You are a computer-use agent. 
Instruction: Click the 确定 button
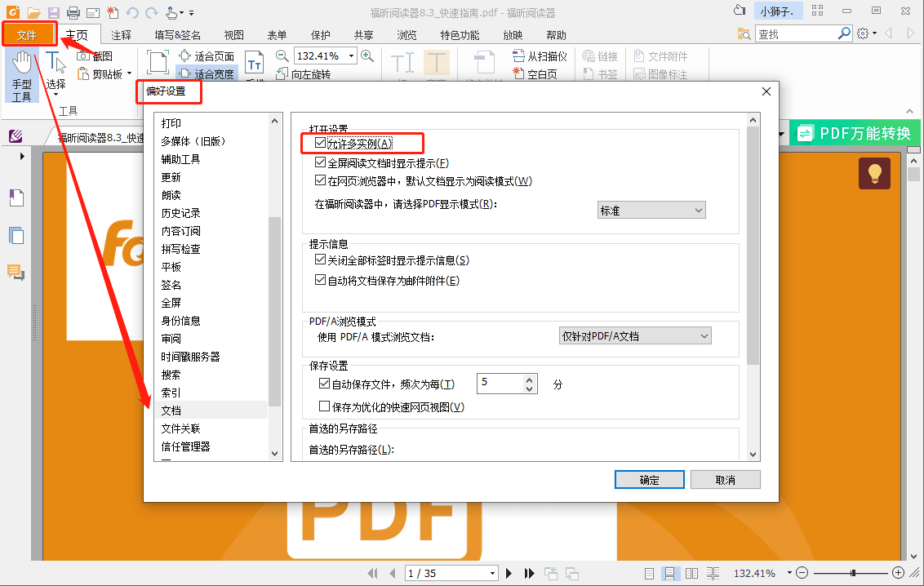650,480
